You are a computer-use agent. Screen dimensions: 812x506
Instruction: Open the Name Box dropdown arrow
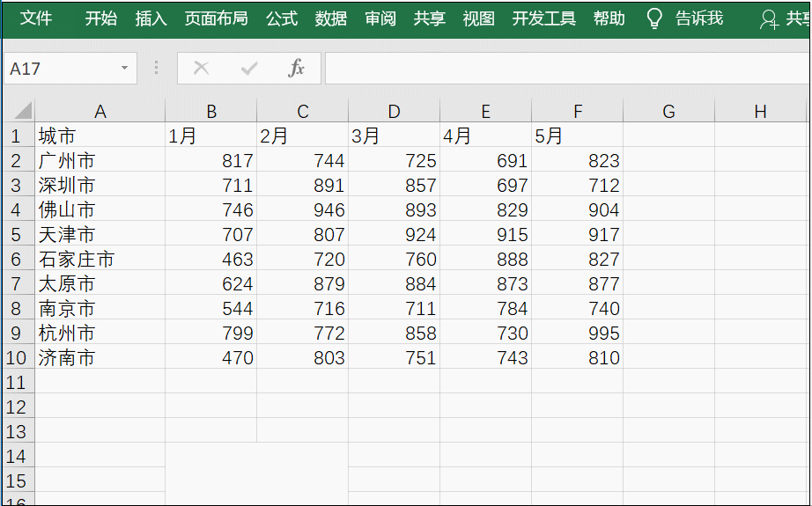(x=124, y=68)
